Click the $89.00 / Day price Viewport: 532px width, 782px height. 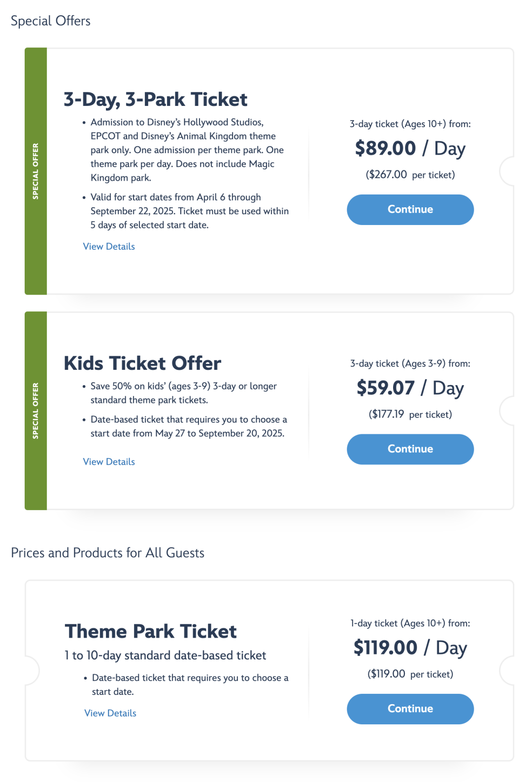click(x=410, y=148)
